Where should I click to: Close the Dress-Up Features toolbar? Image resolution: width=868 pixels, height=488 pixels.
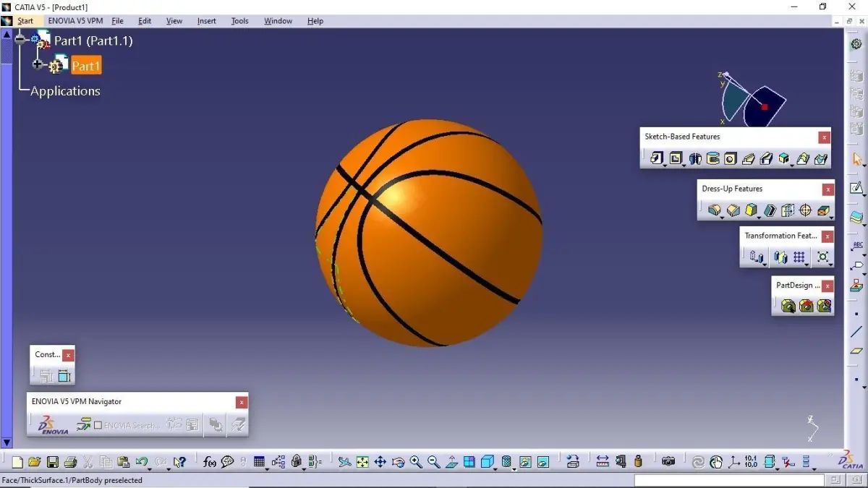pyautogui.click(x=828, y=189)
